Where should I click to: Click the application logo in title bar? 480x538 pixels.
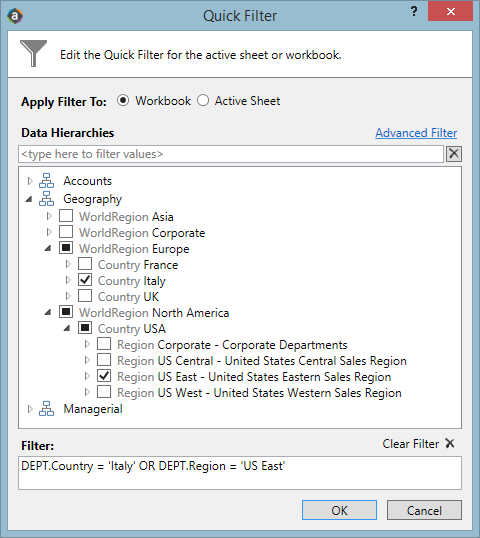[x=15, y=16]
